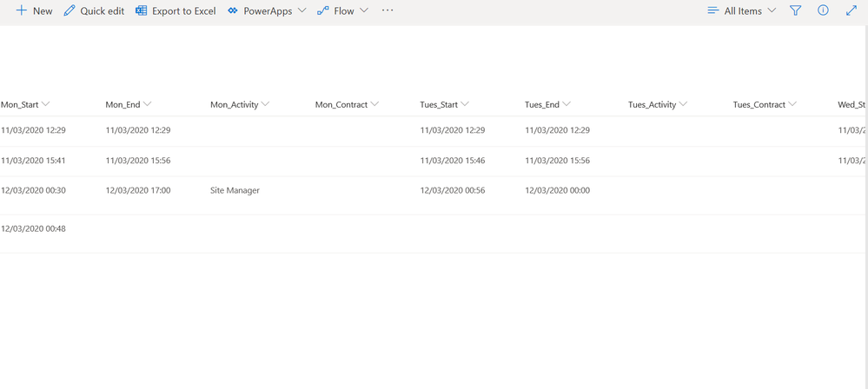
Task: Select Tues_Start cell 11/03/2020 12:29
Action: pos(453,130)
